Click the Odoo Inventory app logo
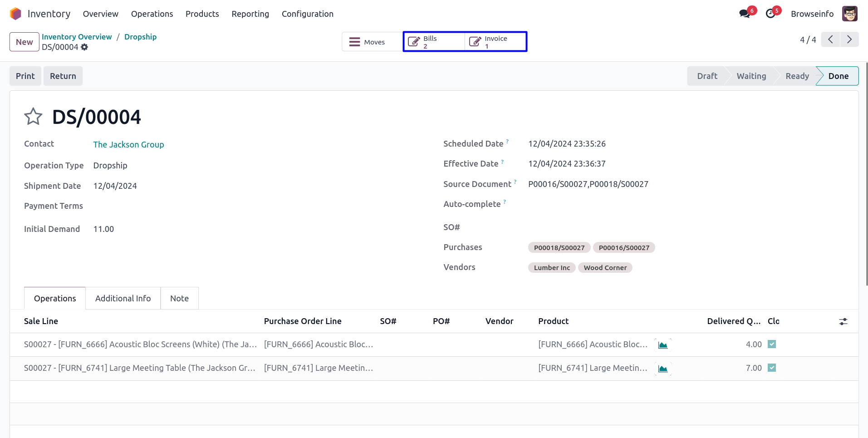868x438 pixels. [x=15, y=14]
